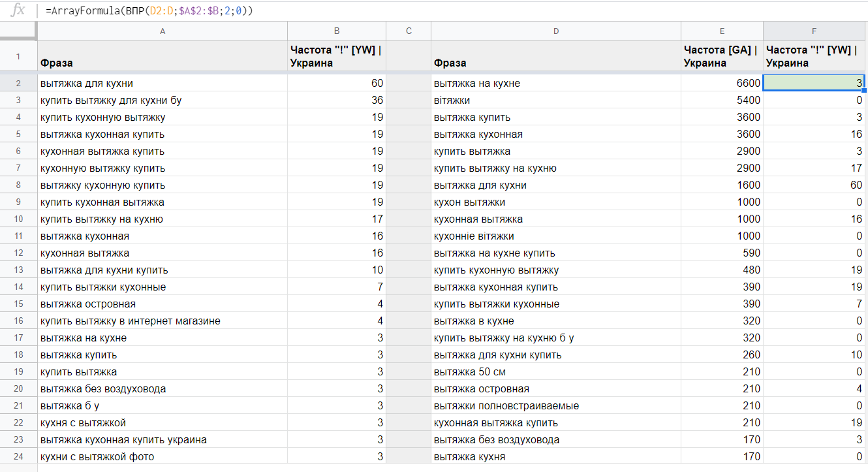This screenshot has width=868, height=472.
Task: Click the 'Фраза' header cell in column A
Action: (163, 56)
